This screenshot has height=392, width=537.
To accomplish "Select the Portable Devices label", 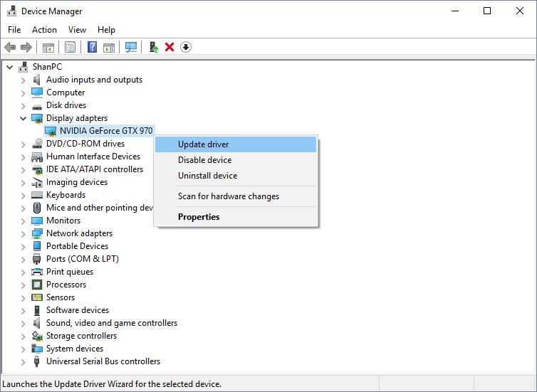I will (78, 246).
